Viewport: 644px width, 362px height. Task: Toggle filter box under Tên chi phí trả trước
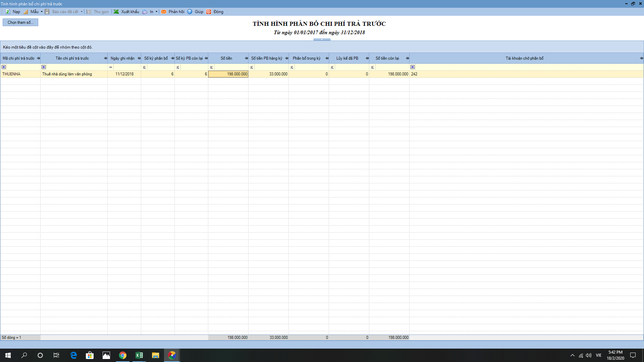coord(44,67)
